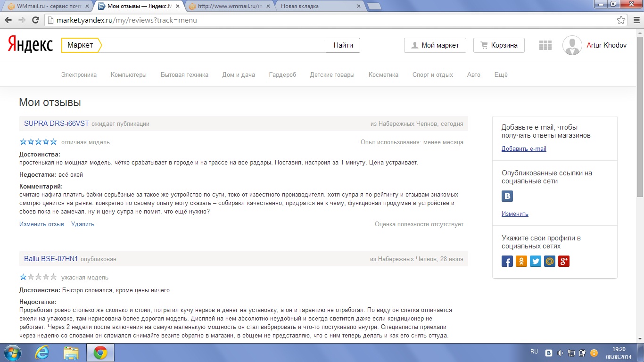Link Google Plus profile icon

tap(564, 261)
